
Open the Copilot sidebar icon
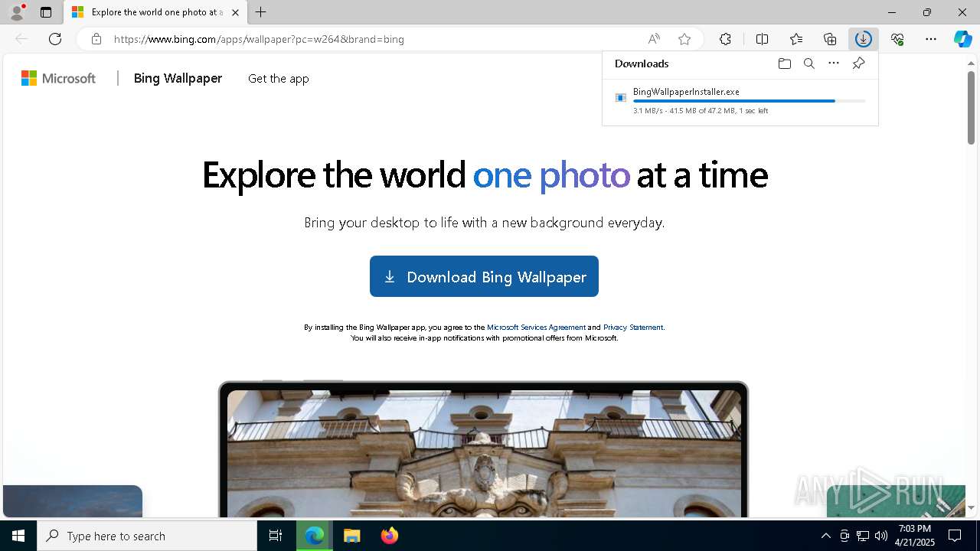[x=962, y=39]
